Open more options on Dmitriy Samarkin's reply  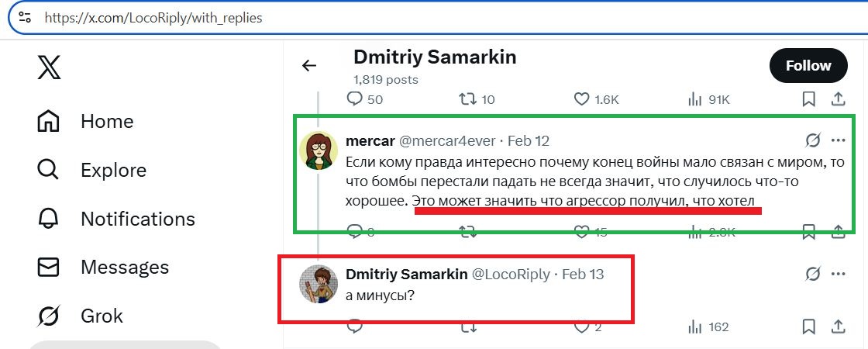click(838, 274)
